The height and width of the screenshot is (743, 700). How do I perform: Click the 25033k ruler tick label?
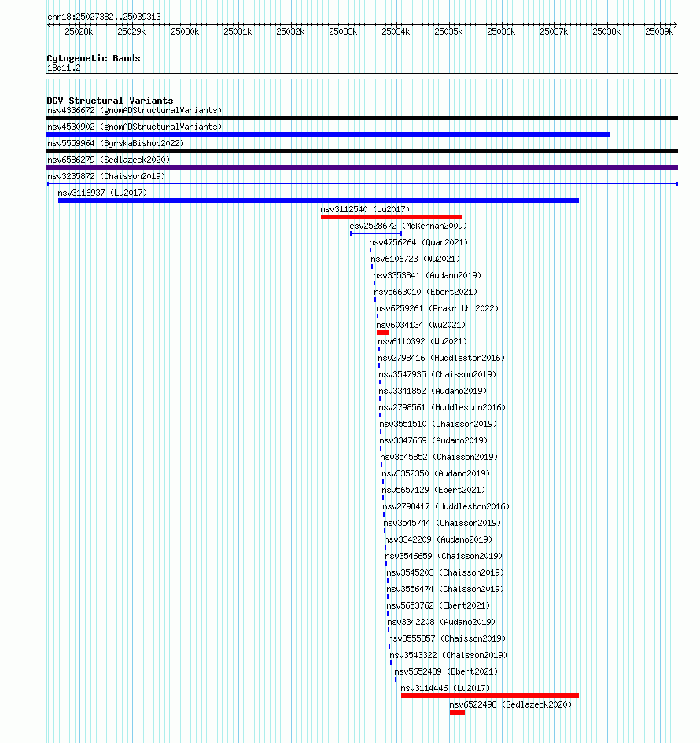pos(343,31)
